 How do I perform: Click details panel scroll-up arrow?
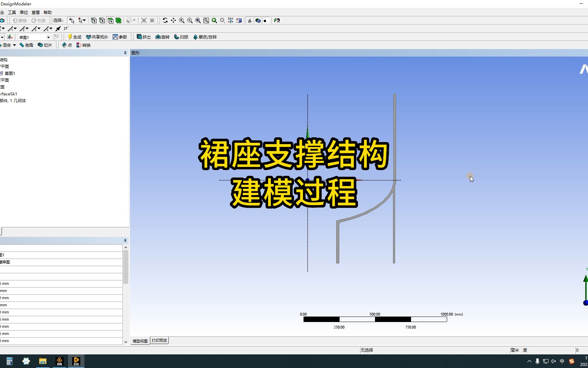126,248
